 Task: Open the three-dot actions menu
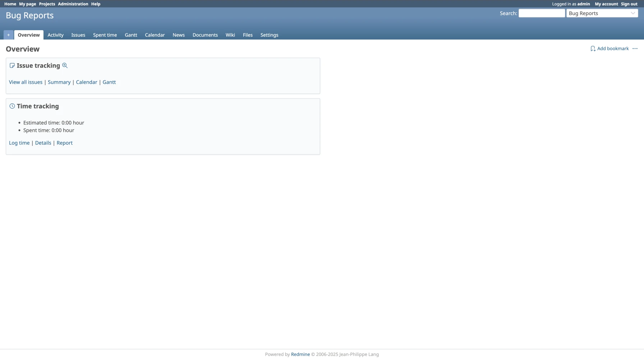pyautogui.click(x=635, y=49)
